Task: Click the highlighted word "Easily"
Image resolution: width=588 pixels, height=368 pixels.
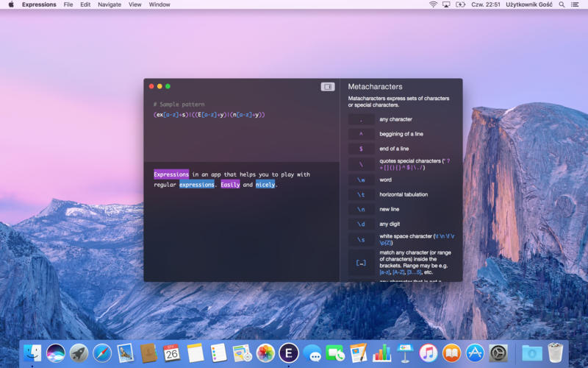Action: [230, 185]
